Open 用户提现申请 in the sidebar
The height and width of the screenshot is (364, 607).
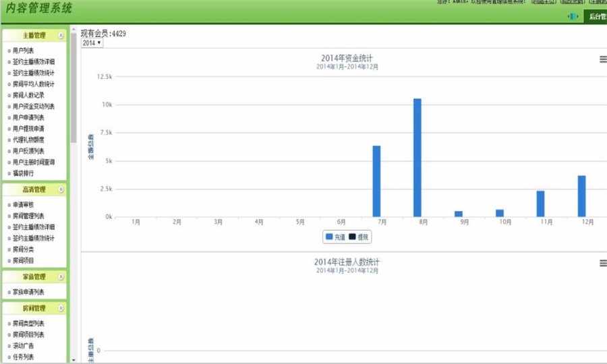pos(28,129)
